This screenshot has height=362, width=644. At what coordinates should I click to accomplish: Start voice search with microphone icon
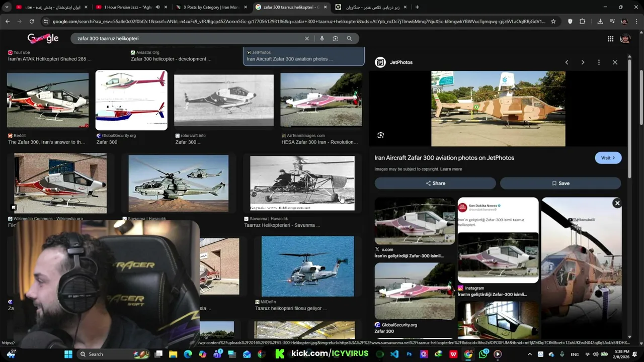tap(321, 38)
